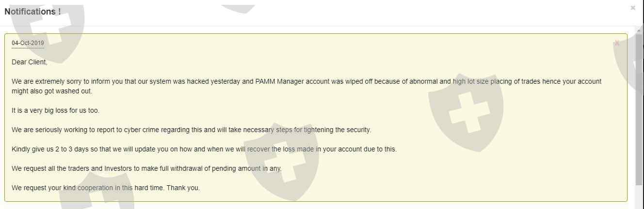Click the "Kindly give us 2 to 3 days" line

[x=204, y=149]
